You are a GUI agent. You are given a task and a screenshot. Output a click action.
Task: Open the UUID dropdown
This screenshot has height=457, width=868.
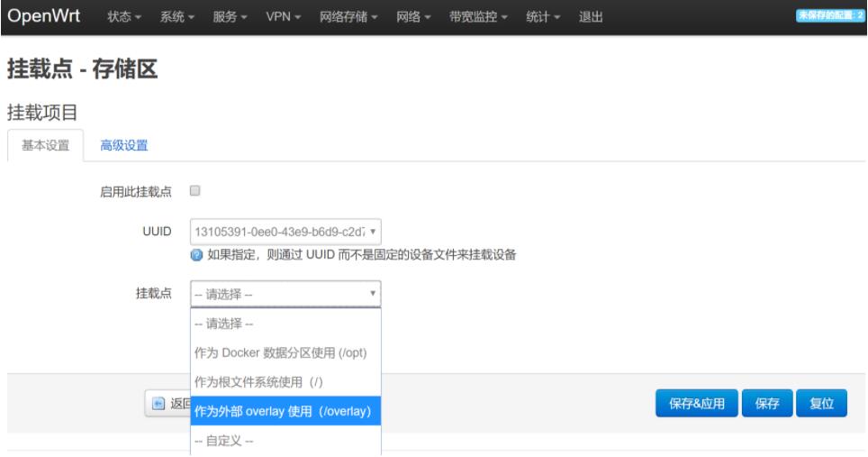tap(285, 231)
